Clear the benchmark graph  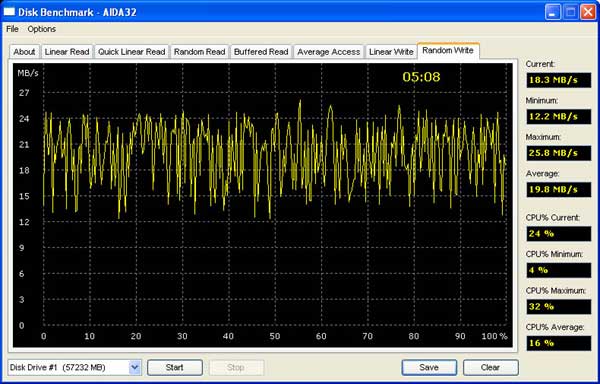pos(491,368)
